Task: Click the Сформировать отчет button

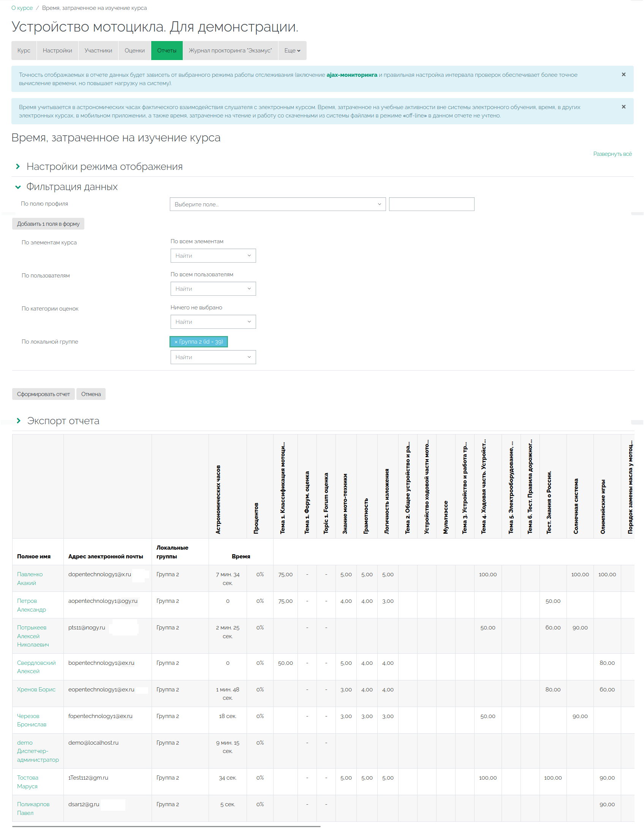Action: [x=43, y=394]
